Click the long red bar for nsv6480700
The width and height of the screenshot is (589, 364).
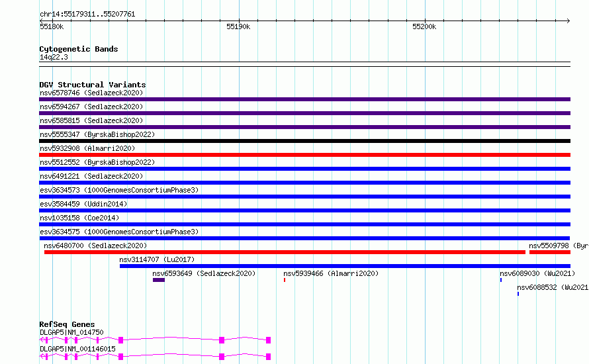click(285, 252)
